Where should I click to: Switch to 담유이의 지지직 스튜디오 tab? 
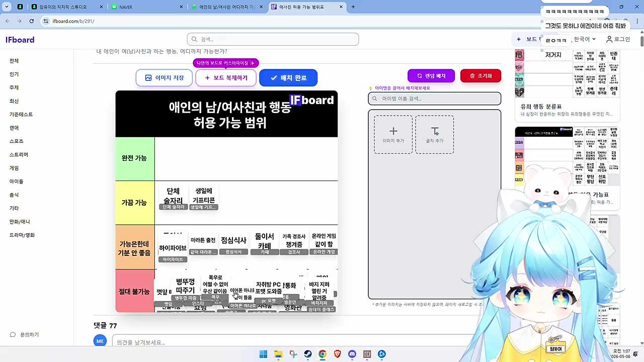[65, 7]
